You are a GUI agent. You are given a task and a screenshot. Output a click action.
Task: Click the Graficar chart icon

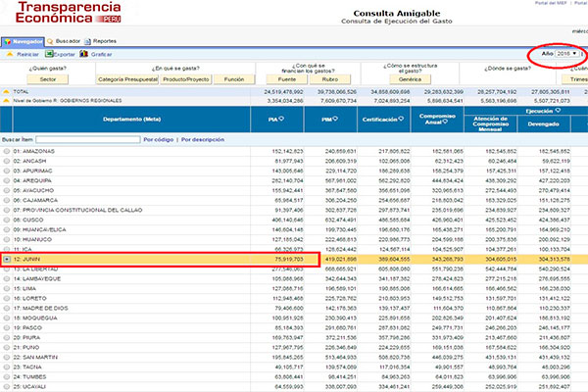(x=83, y=54)
